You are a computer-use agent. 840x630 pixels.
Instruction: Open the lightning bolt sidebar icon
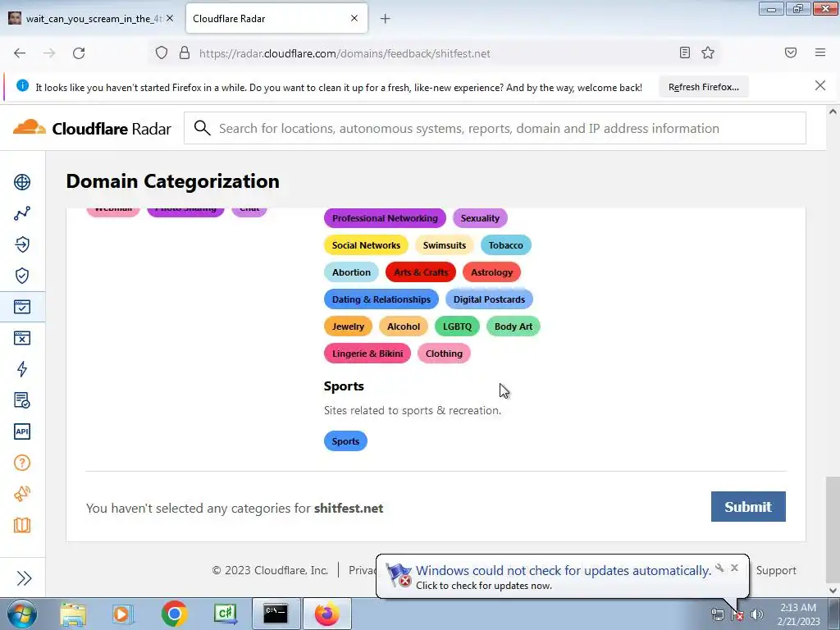[x=22, y=369]
